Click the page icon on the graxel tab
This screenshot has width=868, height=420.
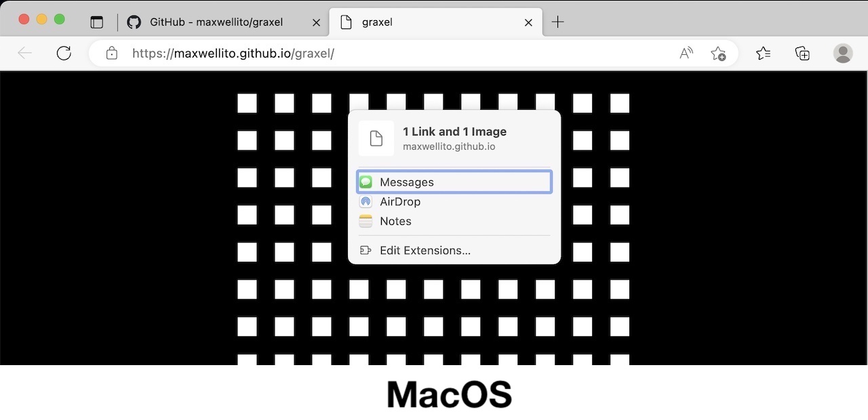pyautogui.click(x=346, y=22)
